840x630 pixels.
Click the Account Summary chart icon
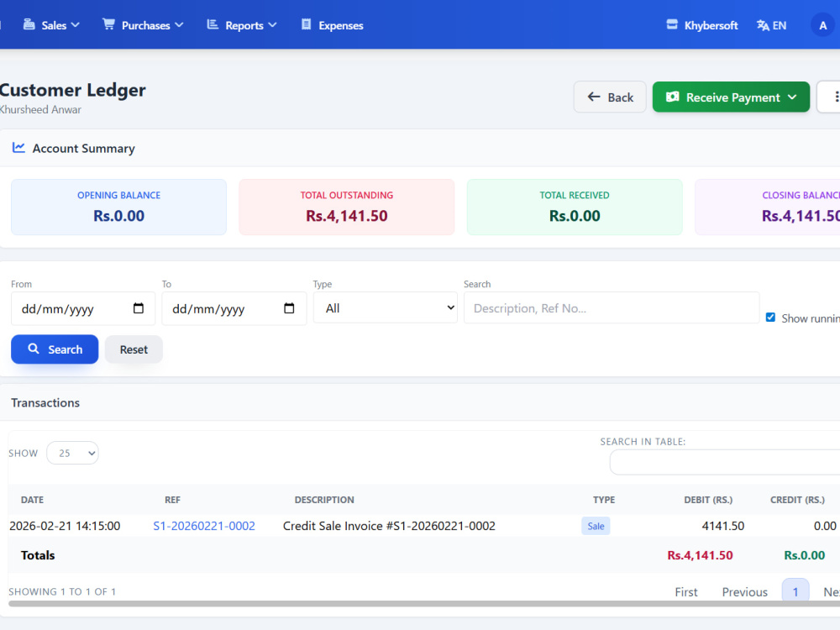pyautogui.click(x=18, y=147)
